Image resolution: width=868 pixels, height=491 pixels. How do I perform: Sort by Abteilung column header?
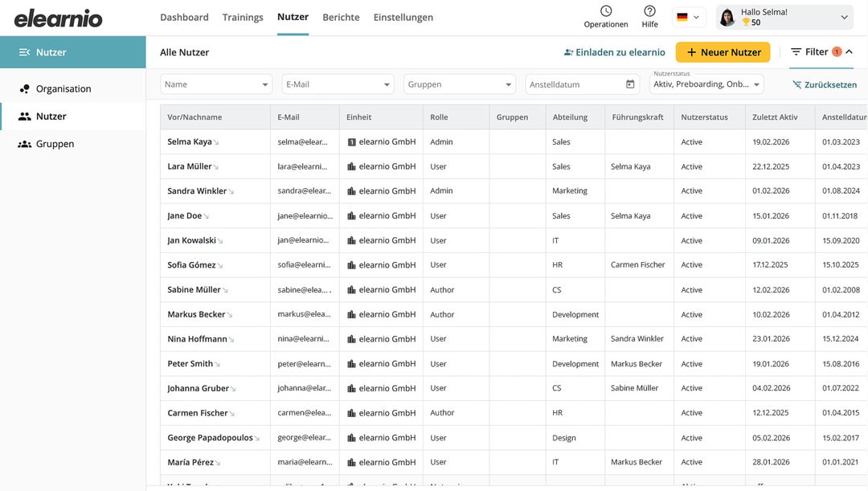tap(570, 117)
